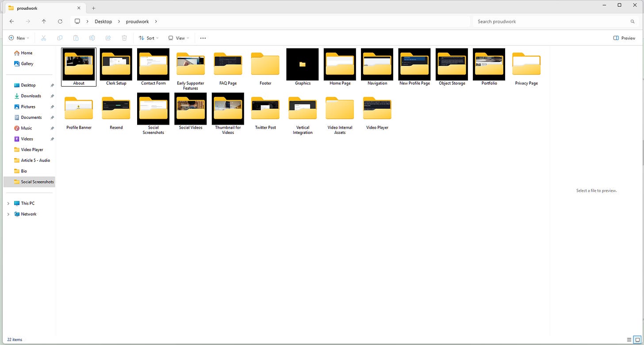Screen dimensions: 644x345
Task: Toggle the Preview pane button
Action: (x=624, y=38)
